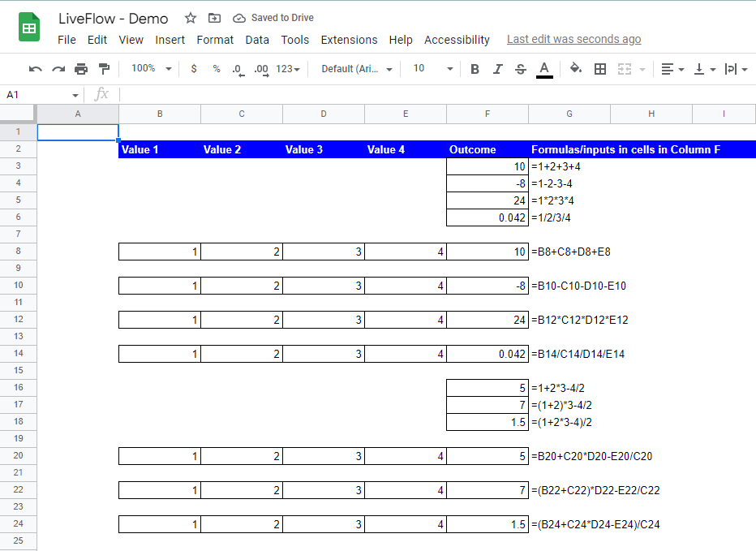Open the text color picker
756x551 pixels.
point(544,70)
